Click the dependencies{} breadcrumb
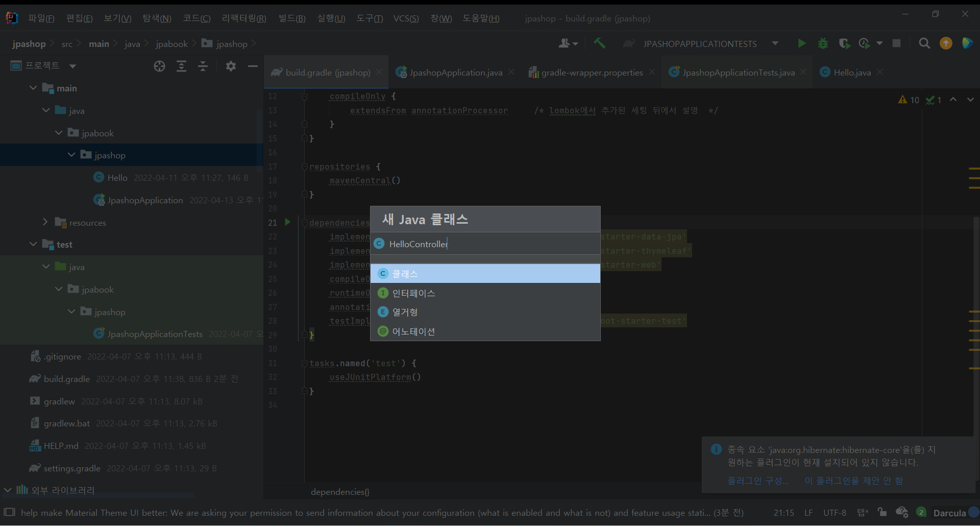980x526 pixels. [x=340, y=492]
